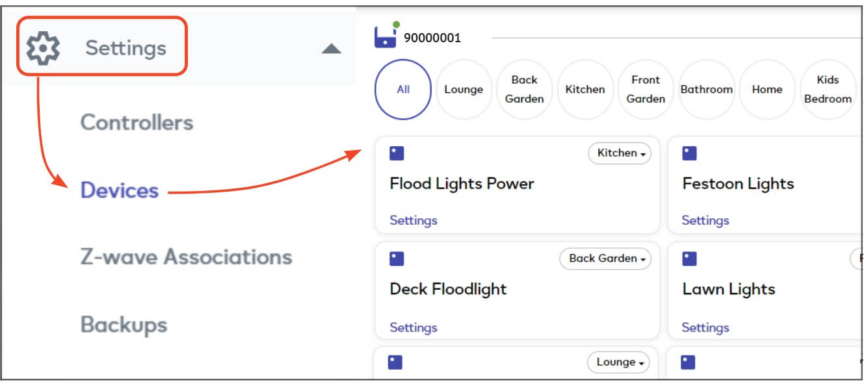Click the Festoon Lights device icon

[x=689, y=153]
